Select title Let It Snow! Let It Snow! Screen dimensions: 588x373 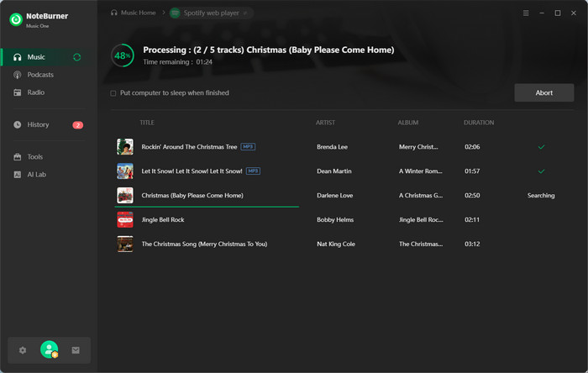192,171
